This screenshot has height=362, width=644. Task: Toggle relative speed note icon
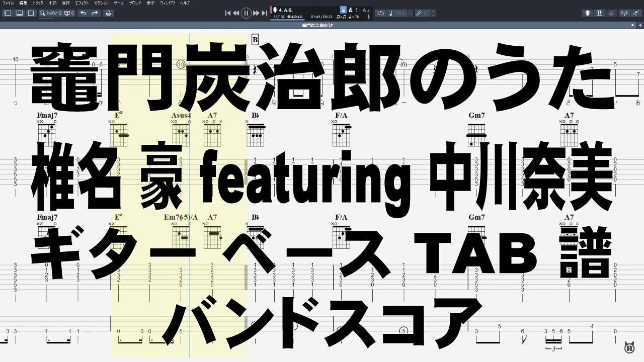pyautogui.click(x=391, y=13)
